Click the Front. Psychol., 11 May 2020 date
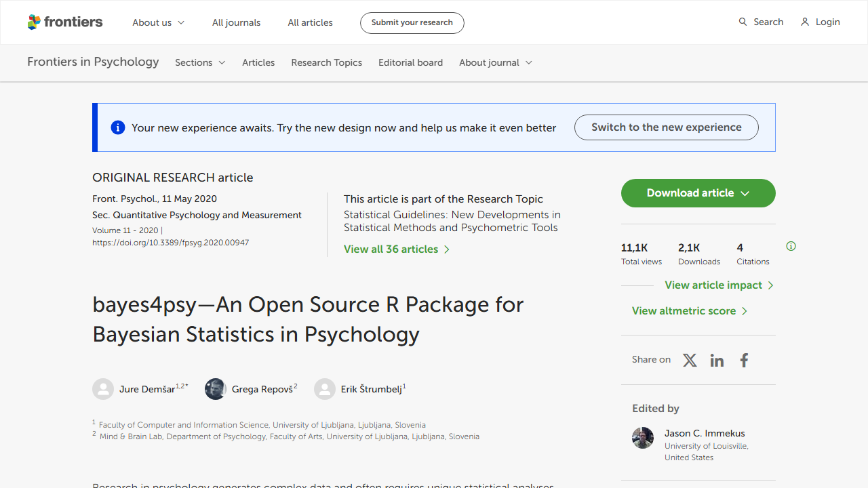This screenshot has width=868, height=488. (x=155, y=199)
